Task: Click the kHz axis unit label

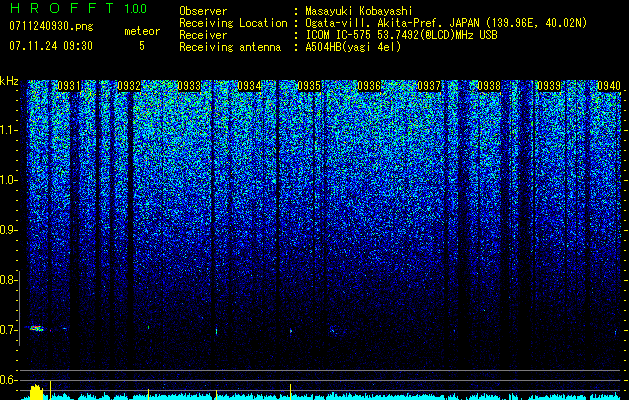Action: (x=9, y=81)
